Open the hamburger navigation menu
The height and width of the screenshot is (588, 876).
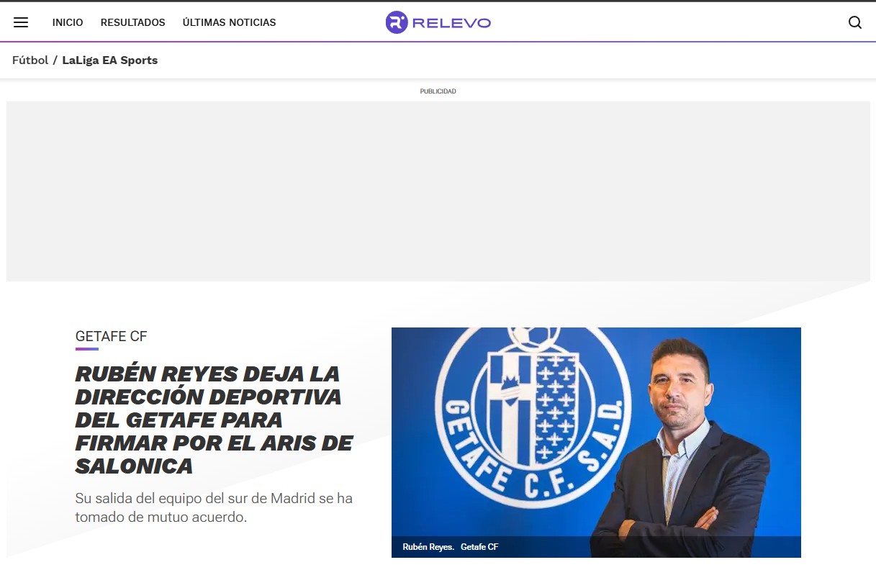pos(21,22)
